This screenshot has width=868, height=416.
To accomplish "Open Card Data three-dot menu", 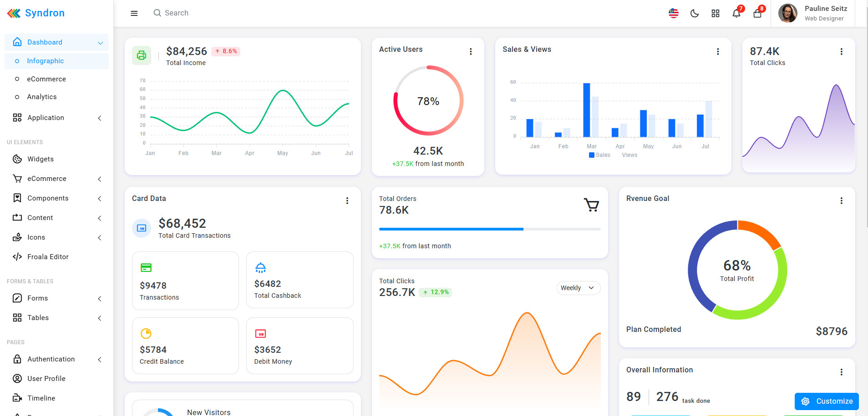I will [347, 200].
